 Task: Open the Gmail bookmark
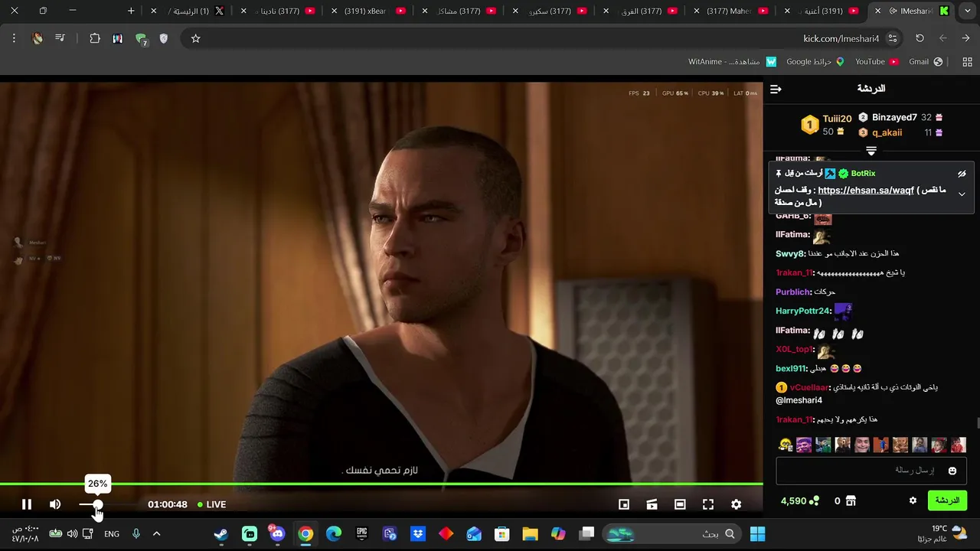[926, 61]
